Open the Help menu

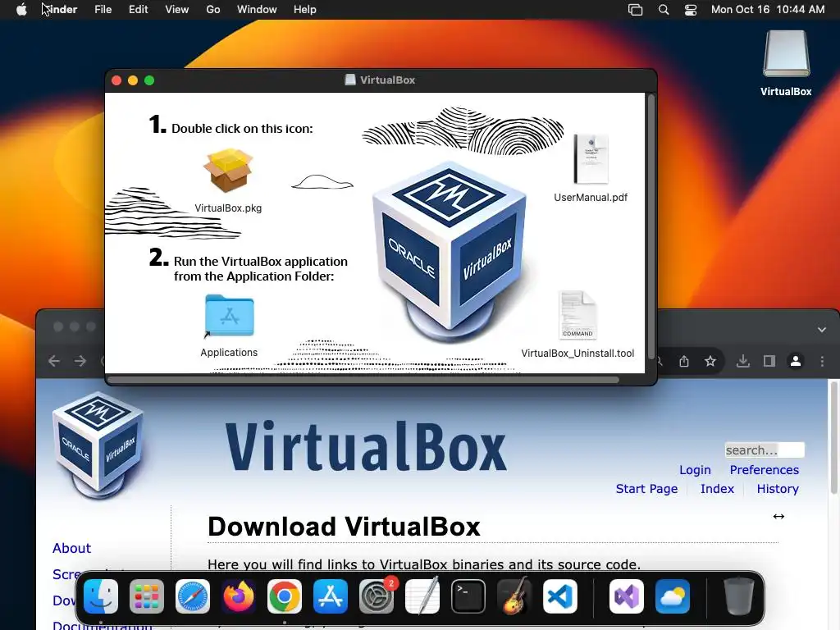(305, 10)
